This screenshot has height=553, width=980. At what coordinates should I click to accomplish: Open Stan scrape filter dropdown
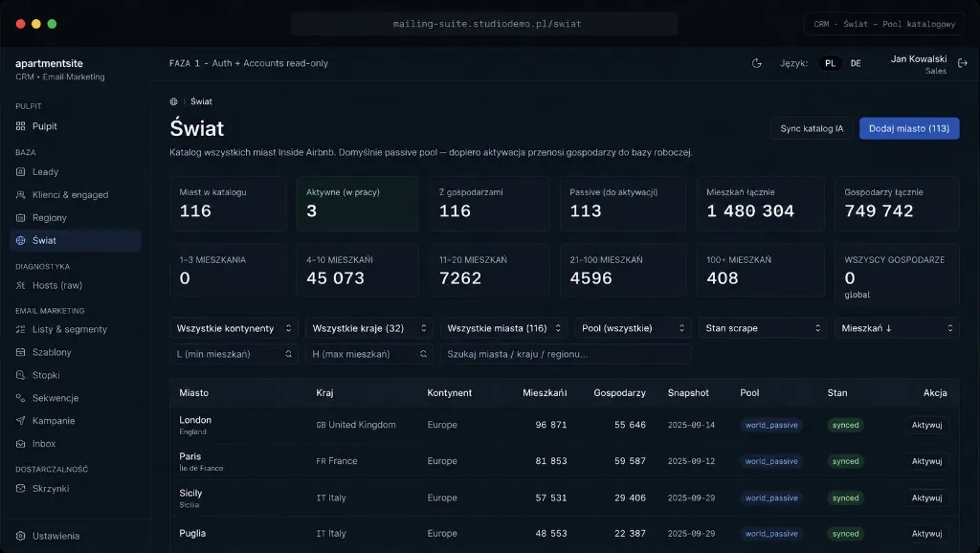(x=763, y=328)
